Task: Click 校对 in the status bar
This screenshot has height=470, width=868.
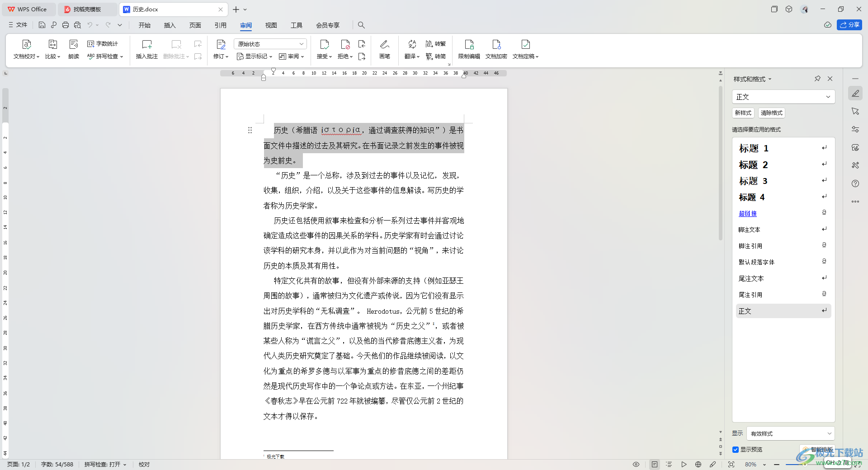Action: coord(144,464)
